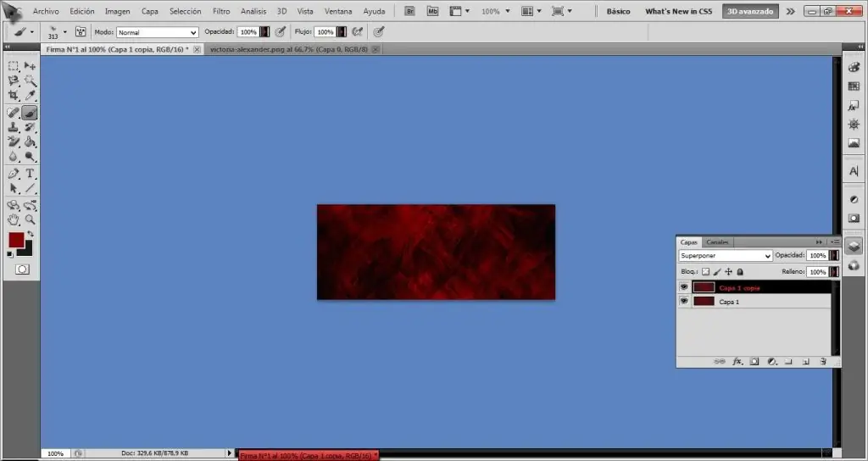868x461 pixels.
Task: Select the Capa 1 copia layer thumbnail
Action: coord(704,287)
